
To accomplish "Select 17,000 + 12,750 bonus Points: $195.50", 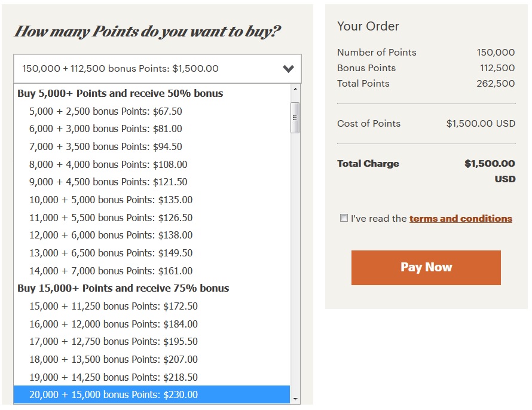I will (x=113, y=341).
